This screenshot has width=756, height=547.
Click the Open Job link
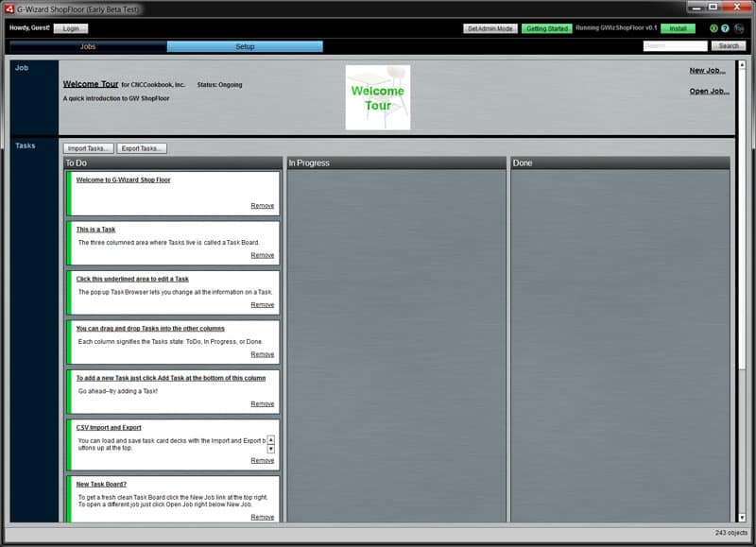click(x=710, y=91)
